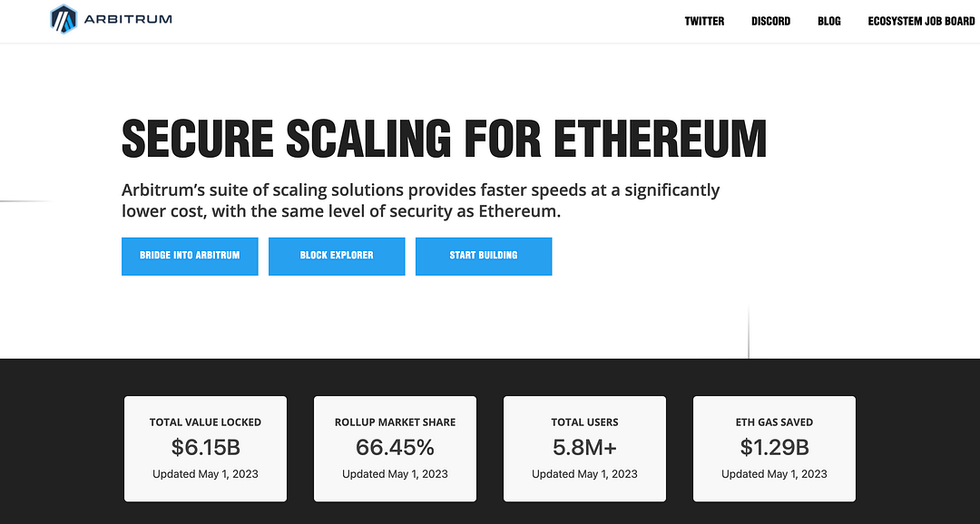Click the Arbitrum logo icon

pos(62,18)
